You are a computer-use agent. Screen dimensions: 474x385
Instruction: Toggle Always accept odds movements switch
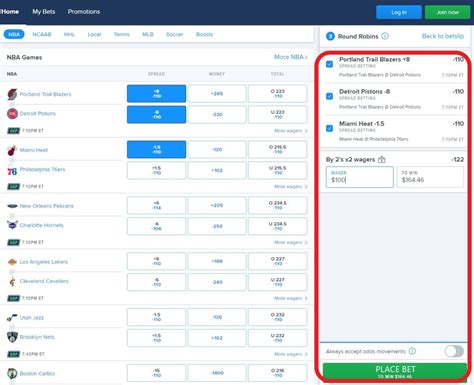pos(454,351)
